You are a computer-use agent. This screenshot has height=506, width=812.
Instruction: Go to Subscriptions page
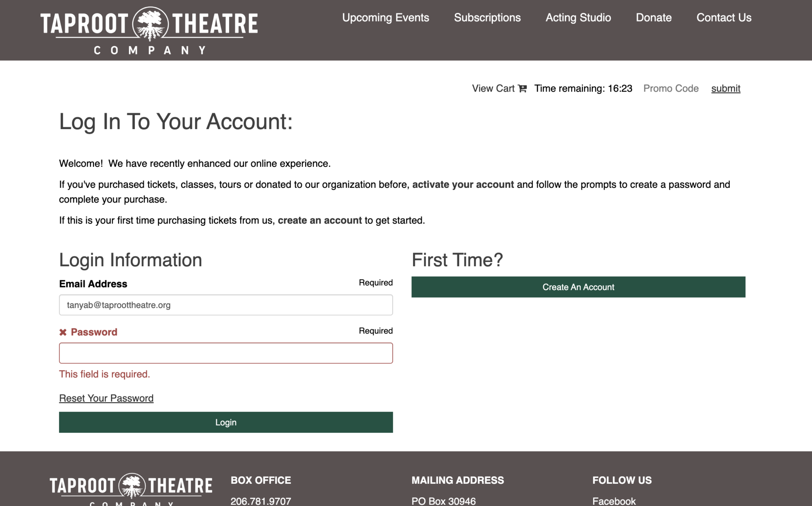coord(487,18)
